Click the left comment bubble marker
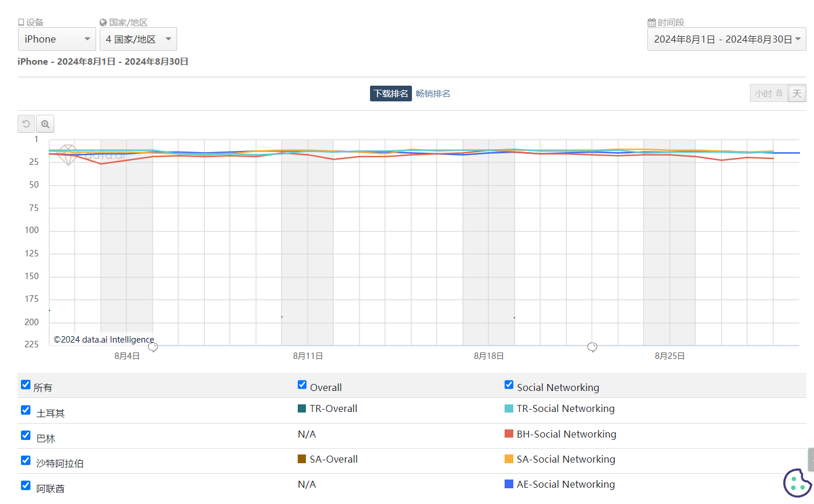The height and width of the screenshot is (504, 814). tap(153, 347)
